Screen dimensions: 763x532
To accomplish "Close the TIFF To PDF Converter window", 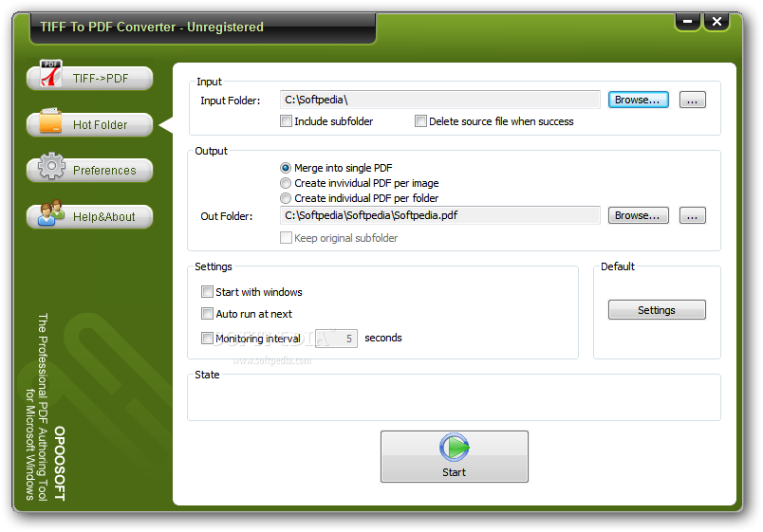I will tap(716, 22).
